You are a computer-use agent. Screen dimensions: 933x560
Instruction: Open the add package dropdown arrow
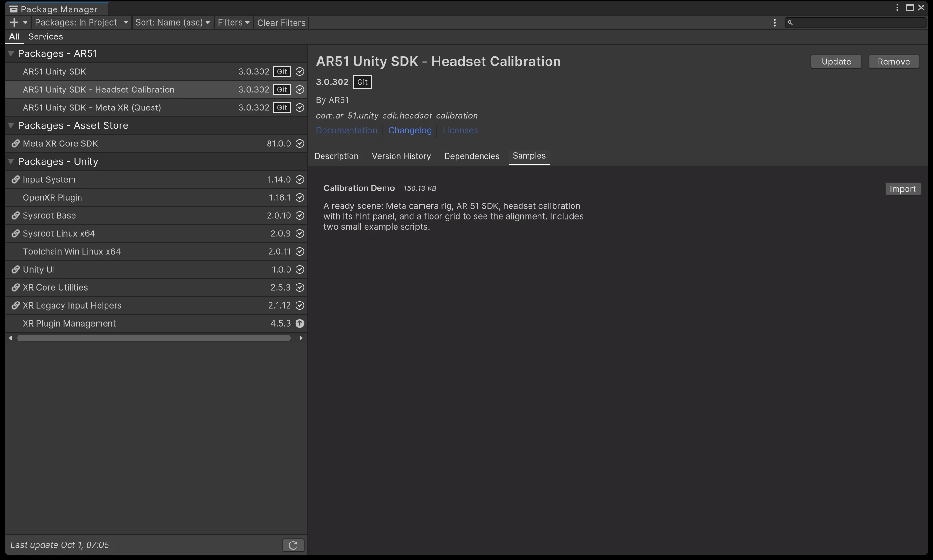coord(25,22)
